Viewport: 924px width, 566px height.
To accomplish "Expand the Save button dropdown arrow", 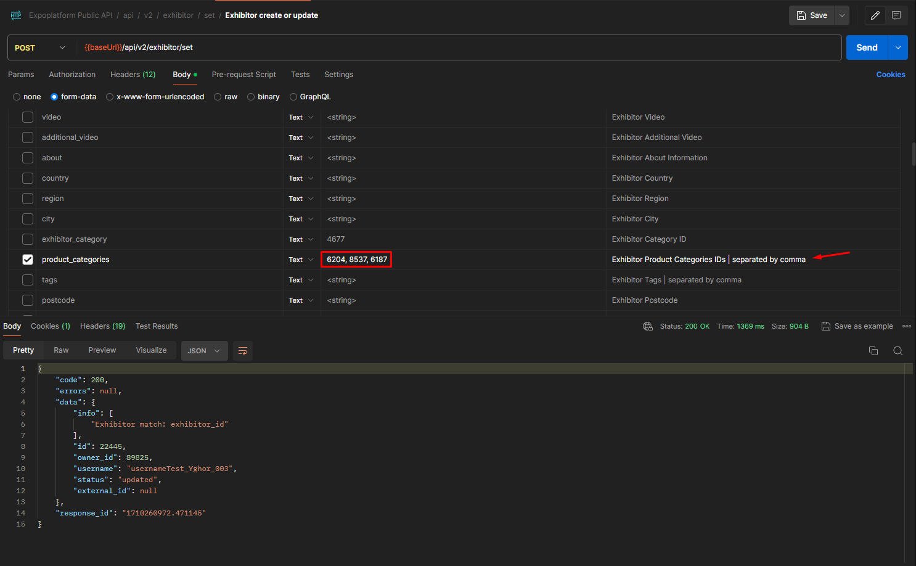I will [x=842, y=15].
